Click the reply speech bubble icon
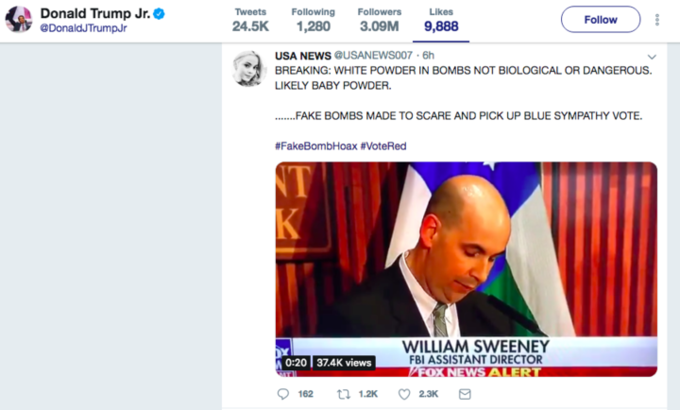 click(283, 394)
